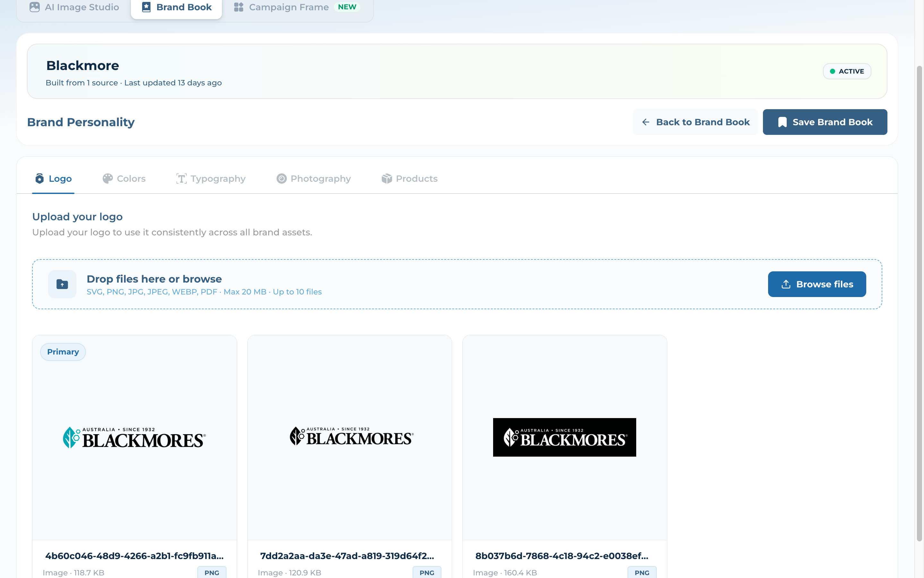This screenshot has width=924, height=578.
Task: Click the 'Upload your logo' heading
Action: [78, 217]
